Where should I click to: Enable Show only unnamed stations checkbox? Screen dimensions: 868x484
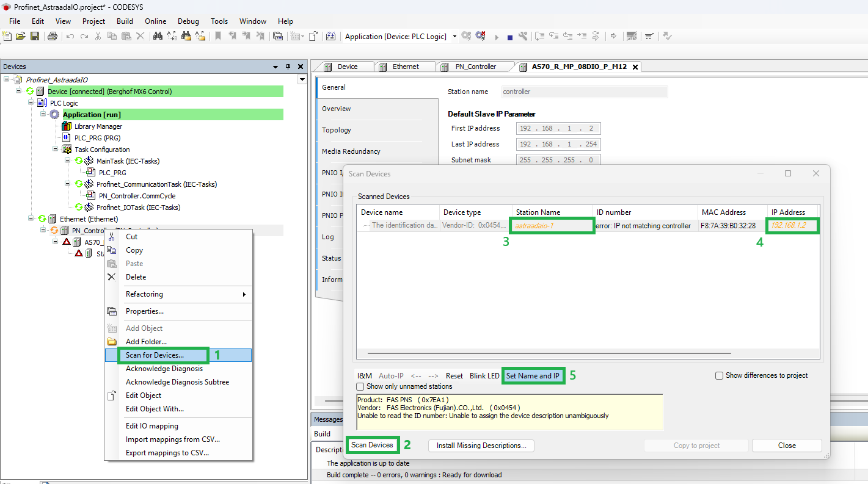[360, 386]
